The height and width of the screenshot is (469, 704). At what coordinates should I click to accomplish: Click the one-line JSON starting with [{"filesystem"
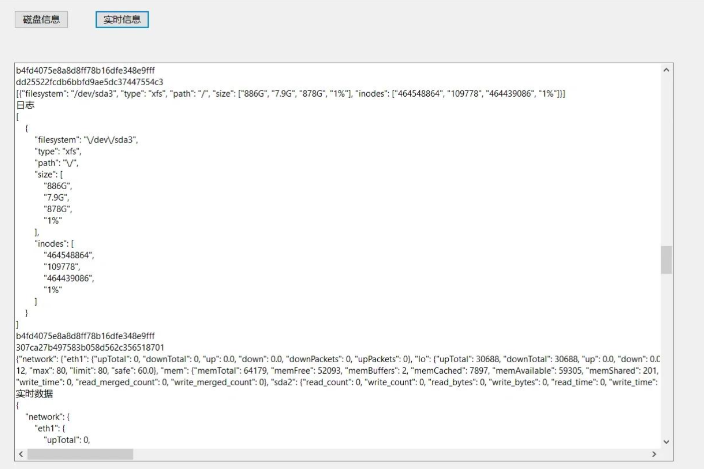pos(290,93)
